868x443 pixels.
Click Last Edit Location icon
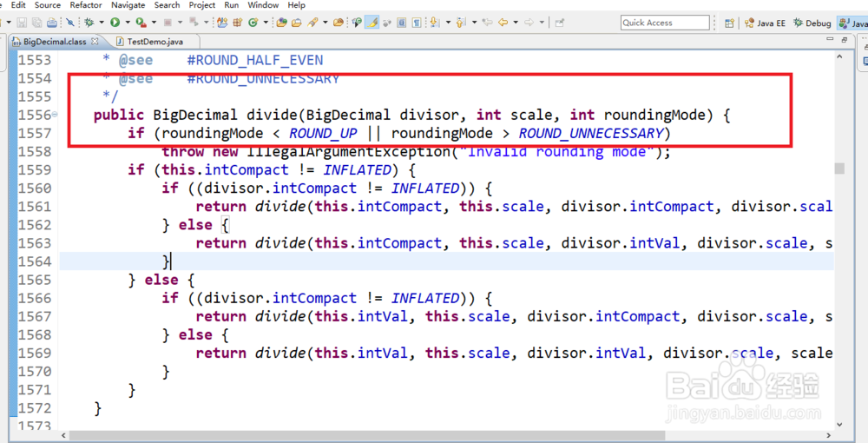click(x=487, y=23)
